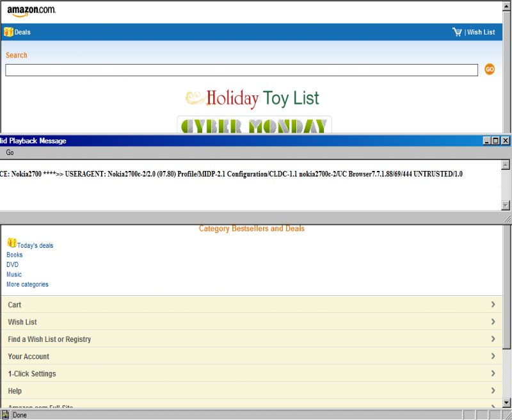Click the browser page vertical scrollbar thumb
This screenshot has height=420, width=512.
click(x=507, y=180)
